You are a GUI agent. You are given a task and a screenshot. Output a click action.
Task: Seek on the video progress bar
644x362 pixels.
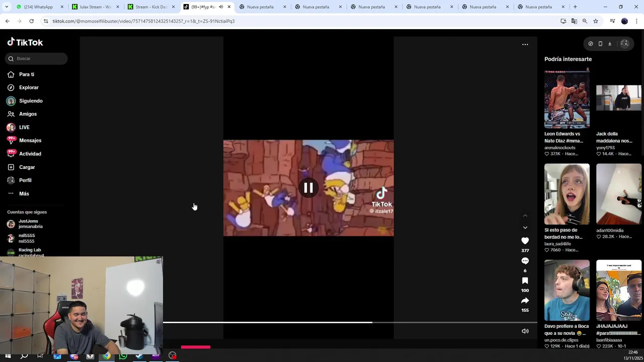(350, 322)
